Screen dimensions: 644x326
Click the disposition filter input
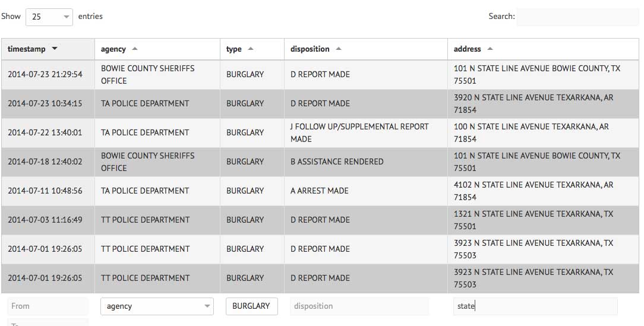359,306
